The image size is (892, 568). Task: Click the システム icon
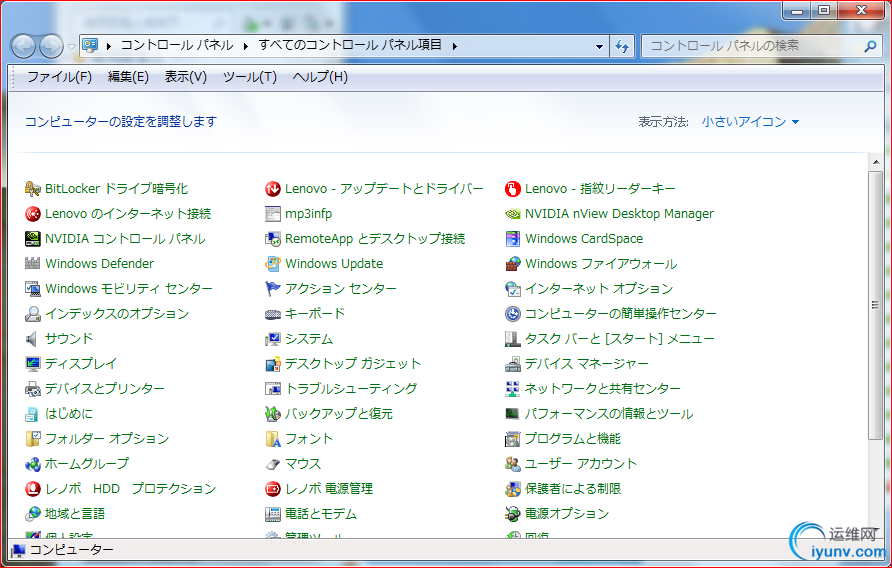(273, 339)
